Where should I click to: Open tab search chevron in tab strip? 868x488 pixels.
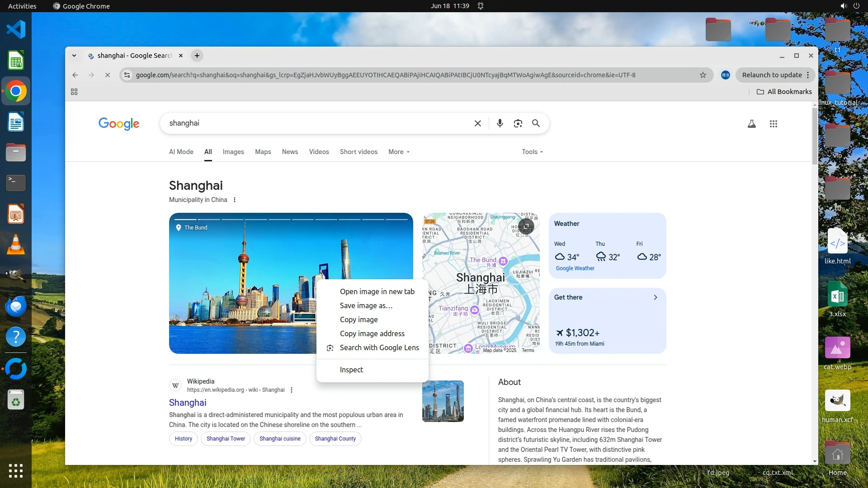pos(74,56)
